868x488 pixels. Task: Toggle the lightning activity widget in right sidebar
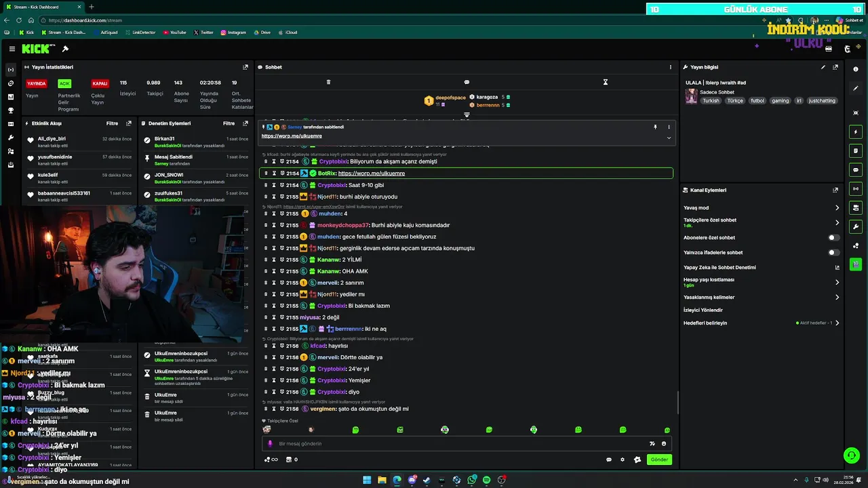856,131
